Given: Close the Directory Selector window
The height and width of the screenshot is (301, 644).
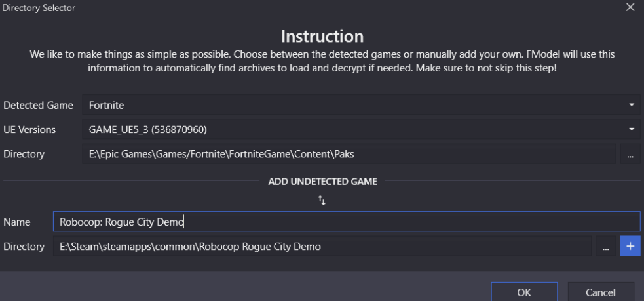Looking at the screenshot, I should pyautogui.click(x=630, y=7).
